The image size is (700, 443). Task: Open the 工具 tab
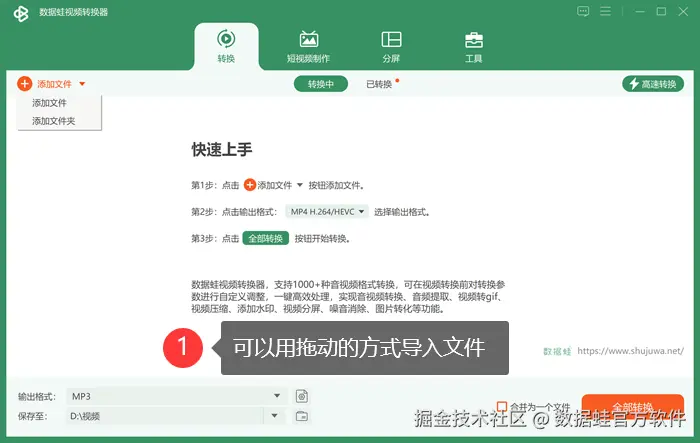tap(474, 46)
